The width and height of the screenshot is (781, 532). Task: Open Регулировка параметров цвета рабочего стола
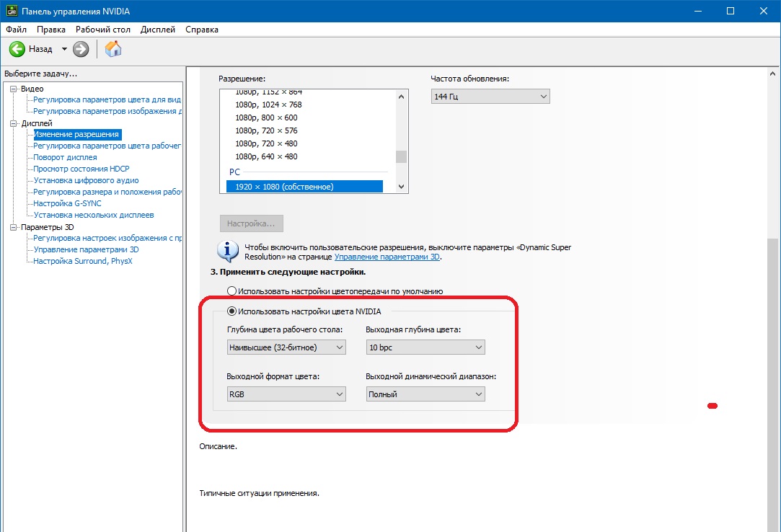(x=107, y=146)
